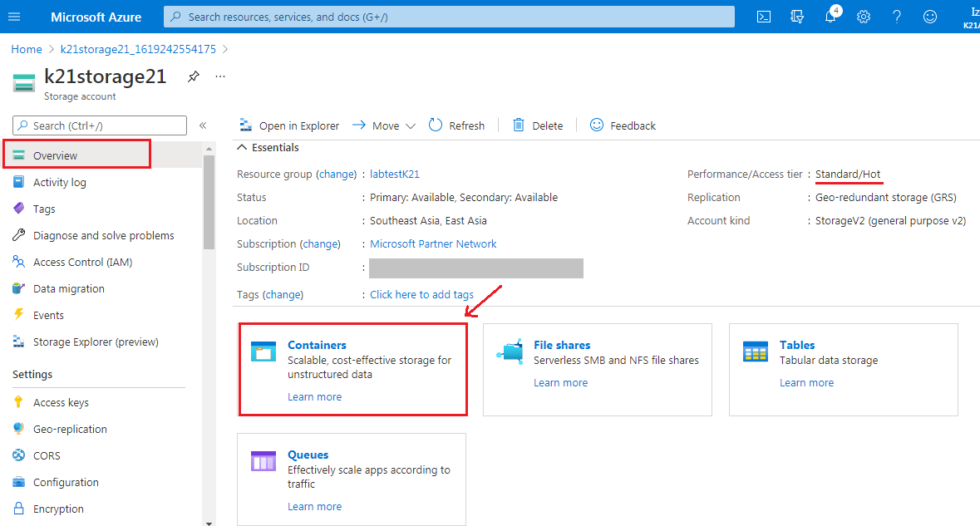Click the labtestK21 resource group link
The image size is (980, 526).
395,175
